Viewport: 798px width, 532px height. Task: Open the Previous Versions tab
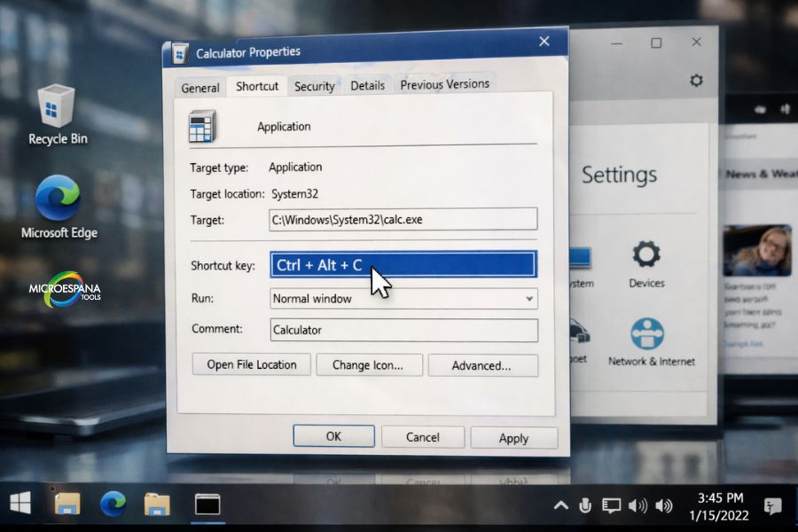[x=444, y=83]
